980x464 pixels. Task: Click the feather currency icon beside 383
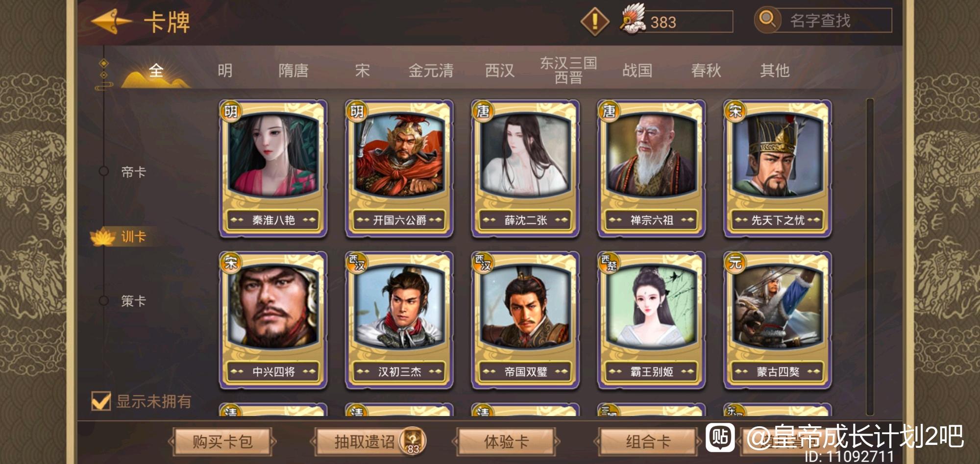click(x=633, y=19)
